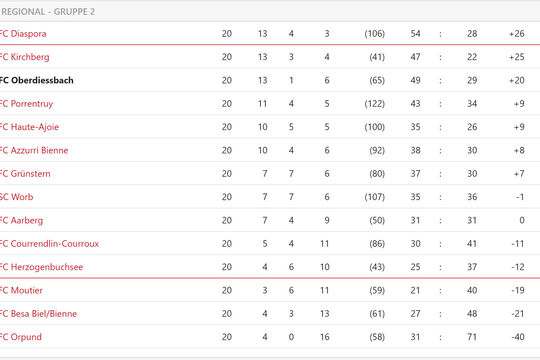540x360 pixels.
Task: Click FC Porrentruy's (122) fairness points value
Action: (x=375, y=104)
